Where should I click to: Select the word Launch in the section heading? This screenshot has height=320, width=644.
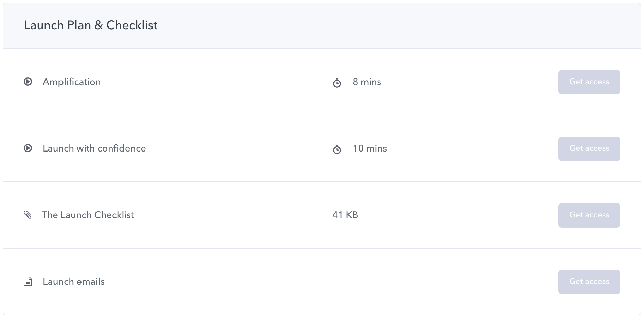click(44, 25)
